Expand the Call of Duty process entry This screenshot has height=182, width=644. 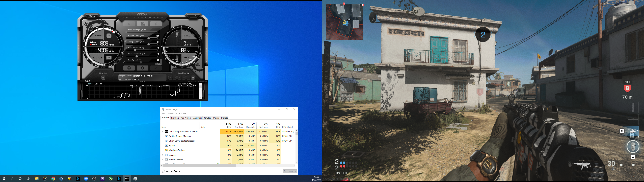163,131
